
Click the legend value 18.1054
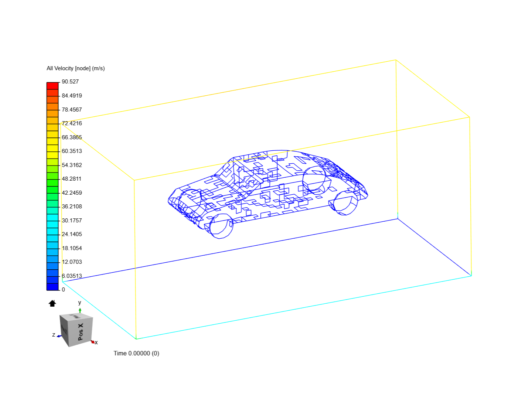(72, 248)
